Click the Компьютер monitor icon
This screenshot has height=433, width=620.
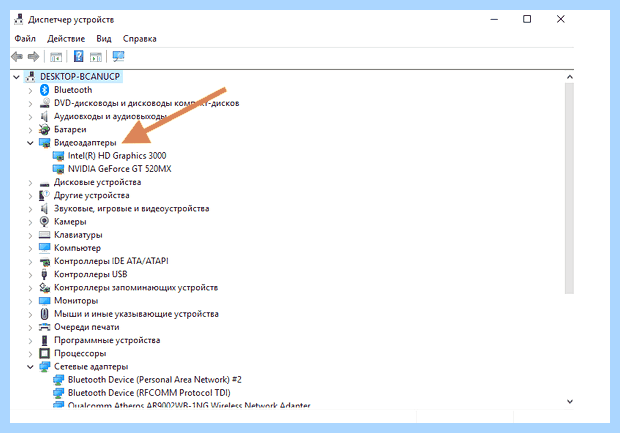44,248
